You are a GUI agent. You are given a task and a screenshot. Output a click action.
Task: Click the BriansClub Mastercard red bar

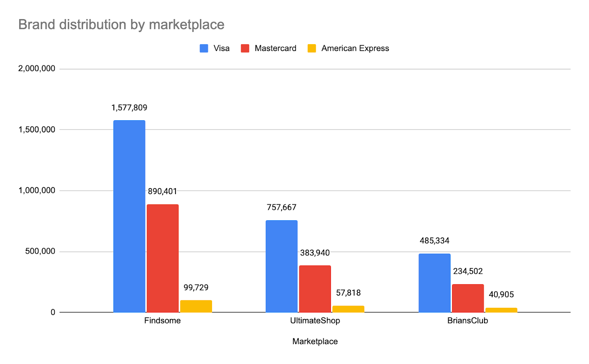click(468, 298)
